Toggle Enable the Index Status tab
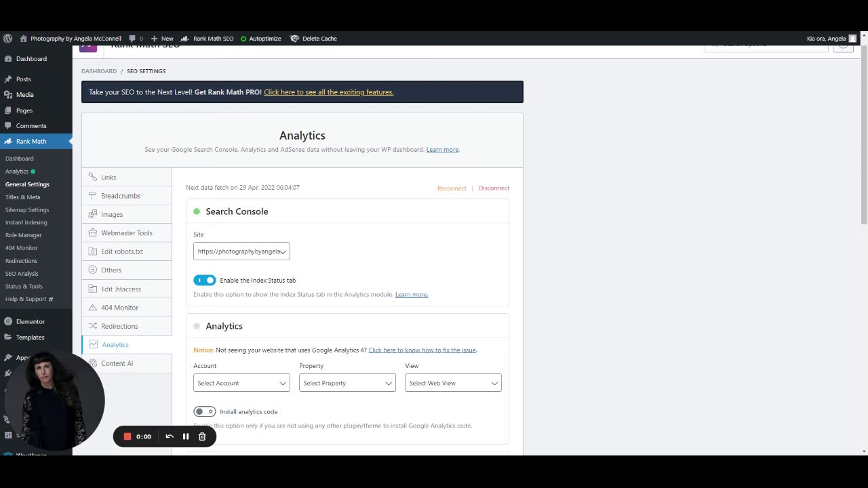Image resolution: width=868 pixels, height=488 pixels. click(205, 281)
